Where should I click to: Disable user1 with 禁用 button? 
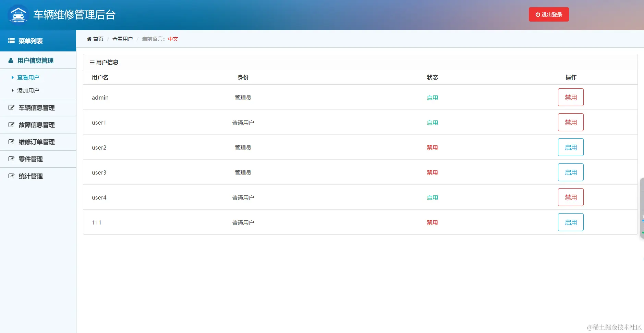[x=571, y=122]
